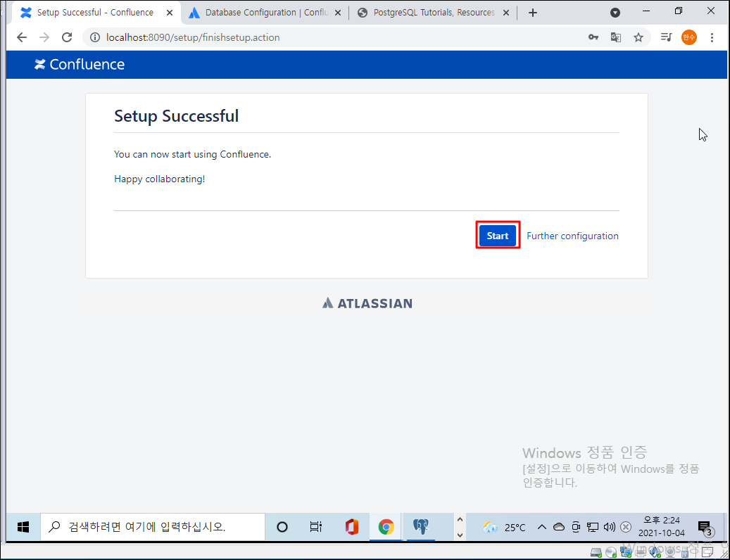The height and width of the screenshot is (560, 730).
Task: Open the notification center icon
Action: coord(705,528)
